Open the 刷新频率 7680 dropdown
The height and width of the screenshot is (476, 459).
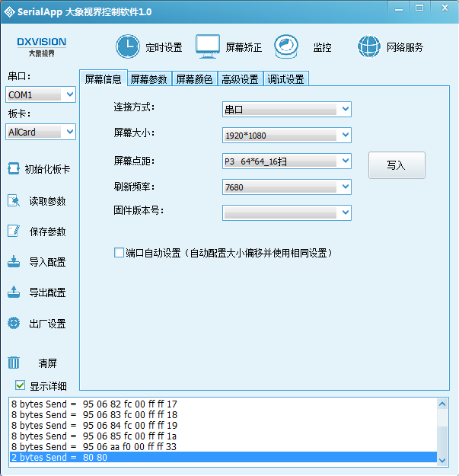click(287, 187)
